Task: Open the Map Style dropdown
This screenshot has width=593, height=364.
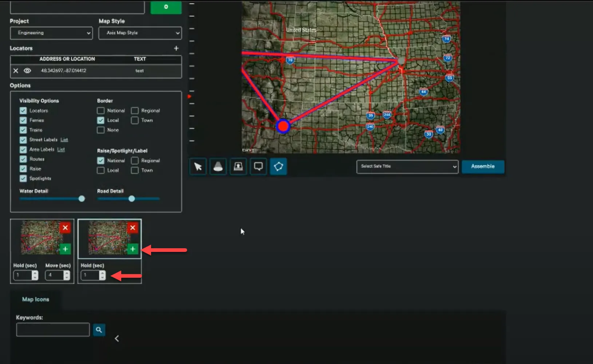Action: (x=140, y=33)
